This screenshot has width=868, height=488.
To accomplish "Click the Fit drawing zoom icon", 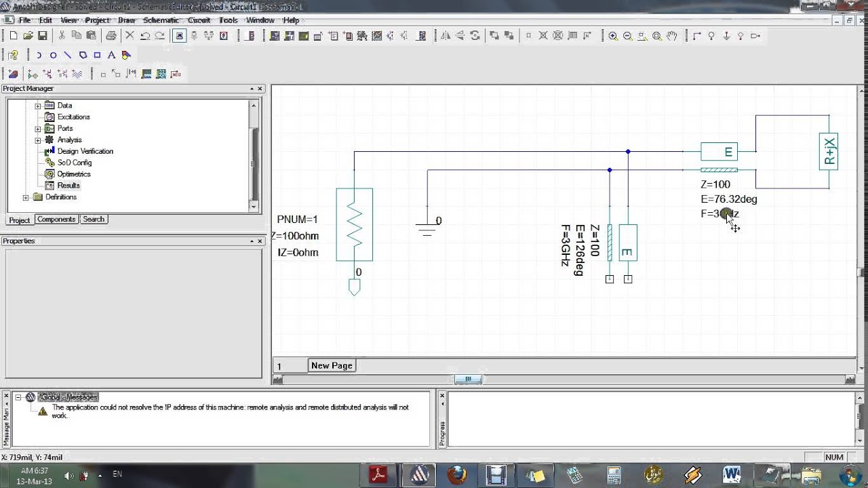I will 657,36.
